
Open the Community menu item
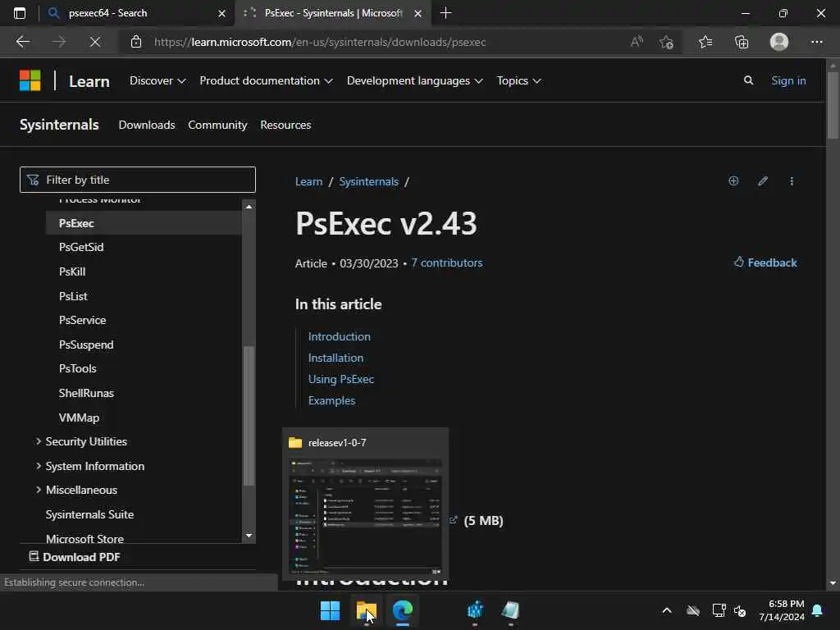click(x=217, y=125)
